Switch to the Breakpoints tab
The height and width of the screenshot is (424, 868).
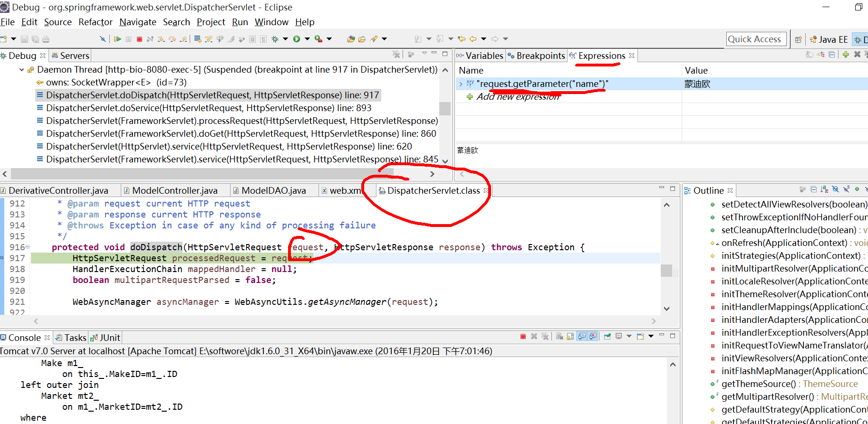pyautogui.click(x=536, y=56)
